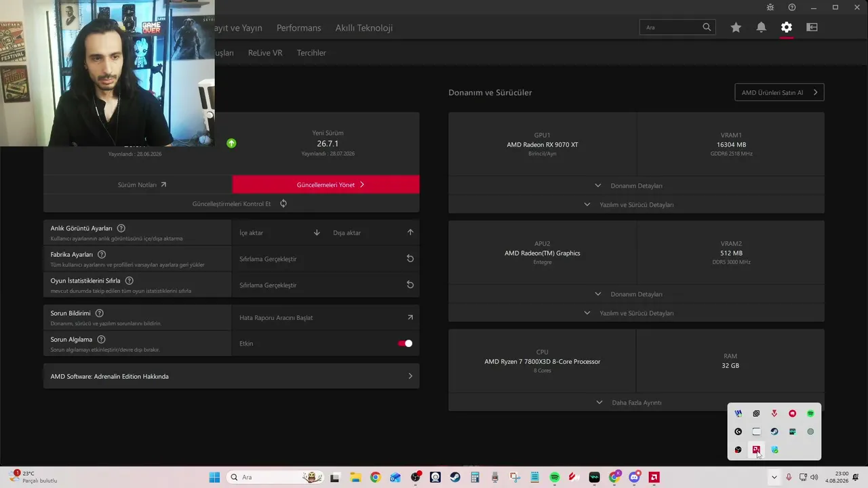
Task: Click the 16304 MB VRAM value
Action: 731,144
